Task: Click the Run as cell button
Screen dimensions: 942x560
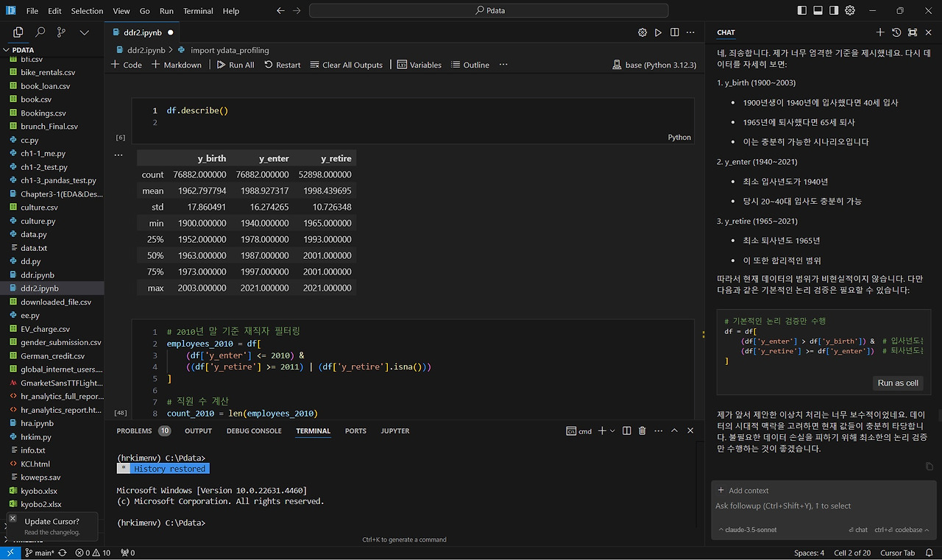Action: pyautogui.click(x=897, y=383)
